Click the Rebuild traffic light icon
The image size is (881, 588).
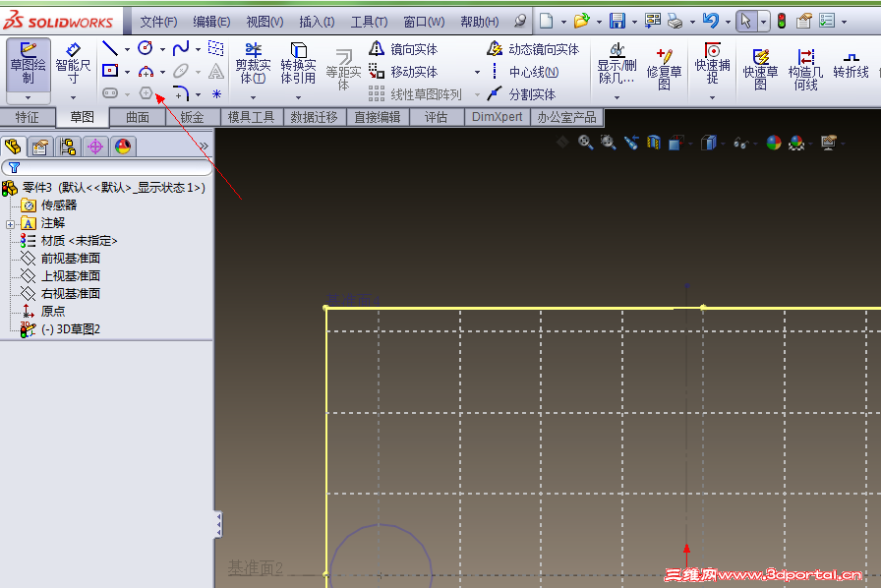click(x=782, y=21)
